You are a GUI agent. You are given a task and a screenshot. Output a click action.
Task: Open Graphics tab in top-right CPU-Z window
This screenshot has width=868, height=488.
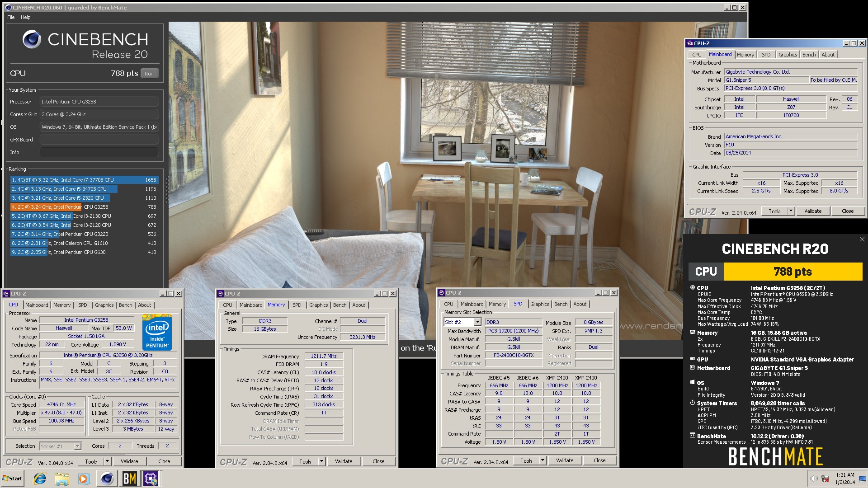788,55
